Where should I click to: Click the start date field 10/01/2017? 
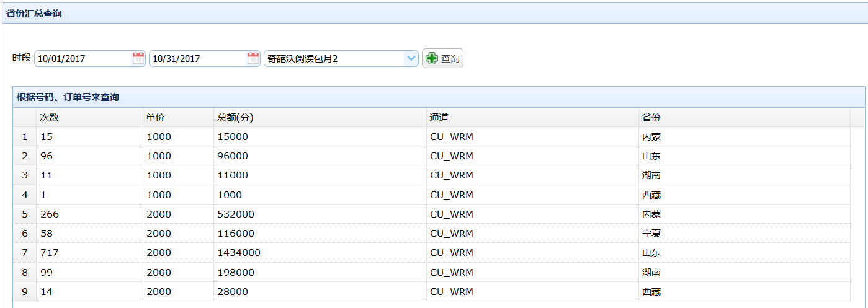click(83, 59)
